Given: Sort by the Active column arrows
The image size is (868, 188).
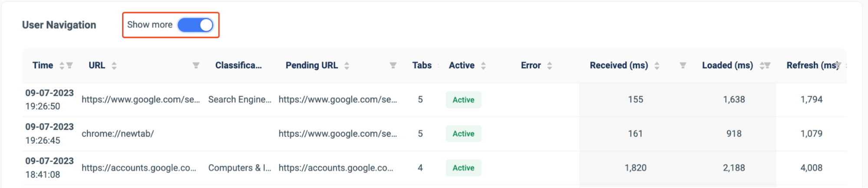Looking at the screenshot, I should tap(483, 65).
